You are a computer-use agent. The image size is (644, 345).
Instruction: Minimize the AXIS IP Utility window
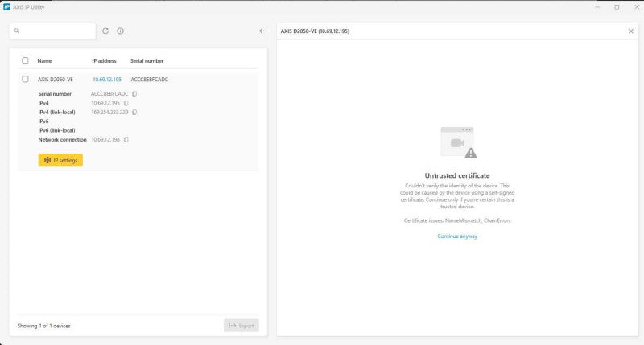click(x=597, y=7)
